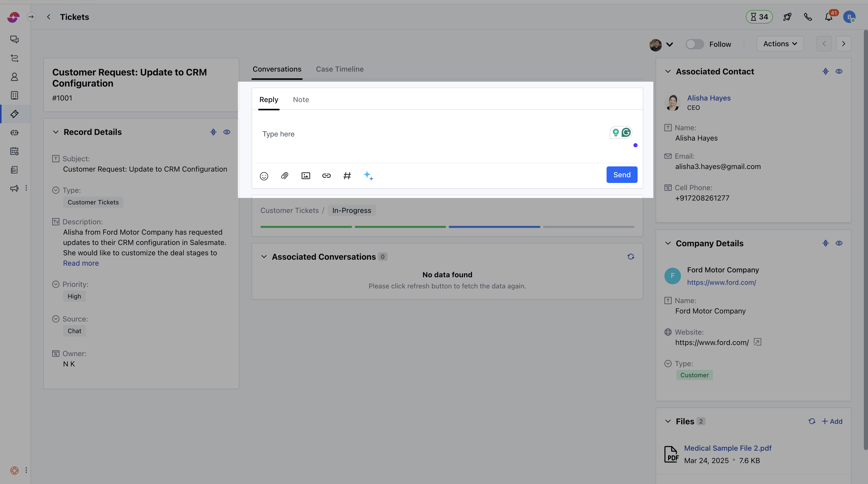This screenshot has height=484, width=868.
Task: Switch to the Case Timeline tab
Action: click(340, 69)
